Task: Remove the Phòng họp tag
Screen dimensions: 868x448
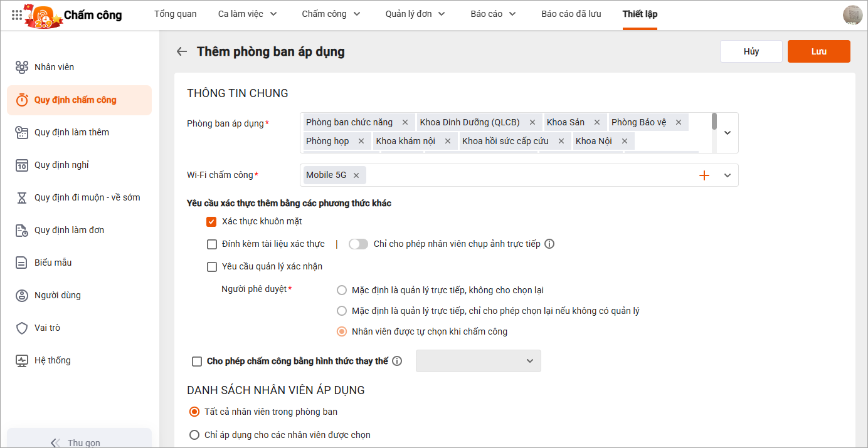Action: pyautogui.click(x=361, y=141)
